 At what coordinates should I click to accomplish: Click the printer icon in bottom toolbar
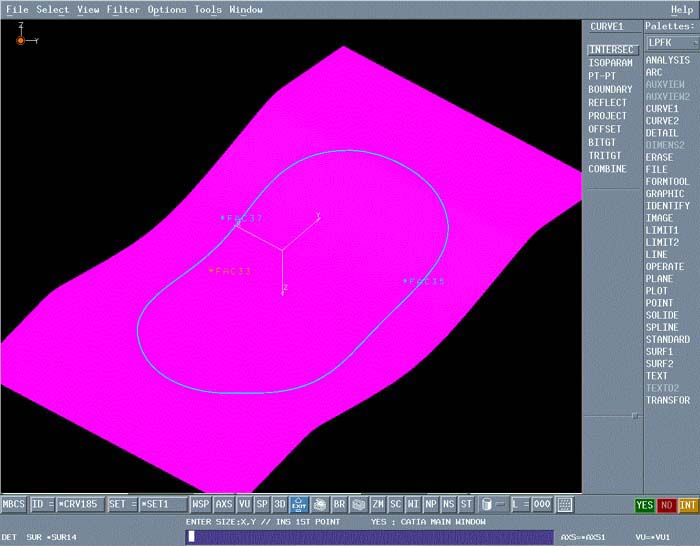320,504
